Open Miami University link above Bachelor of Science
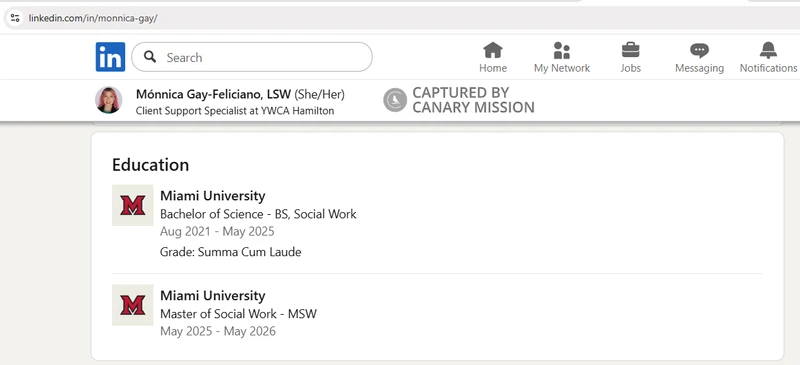 coord(213,196)
